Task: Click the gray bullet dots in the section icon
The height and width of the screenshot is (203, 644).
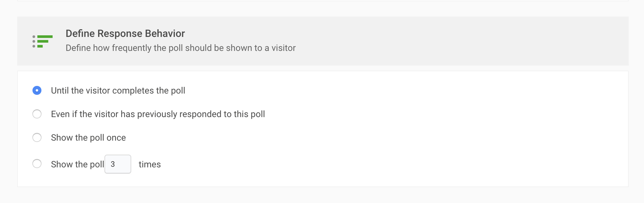Action: 34,41
